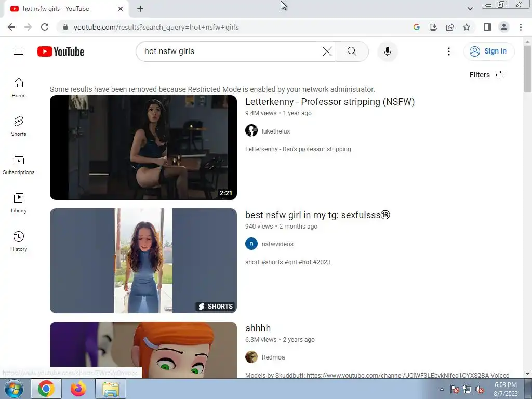Open the 'ahhhh' animated video thumbnail
The height and width of the screenshot is (399, 532).
click(x=143, y=350)
